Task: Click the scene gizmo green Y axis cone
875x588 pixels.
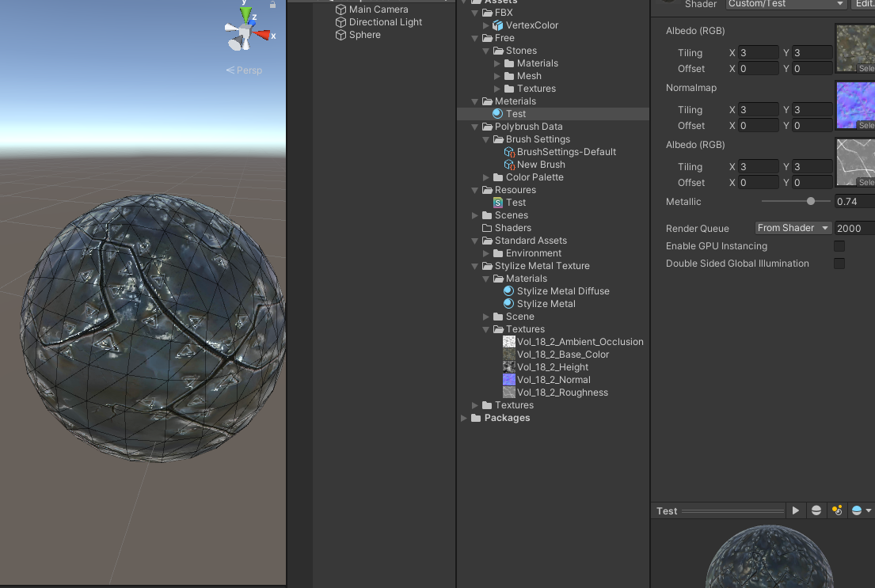Action: click(x=246, y=14)
